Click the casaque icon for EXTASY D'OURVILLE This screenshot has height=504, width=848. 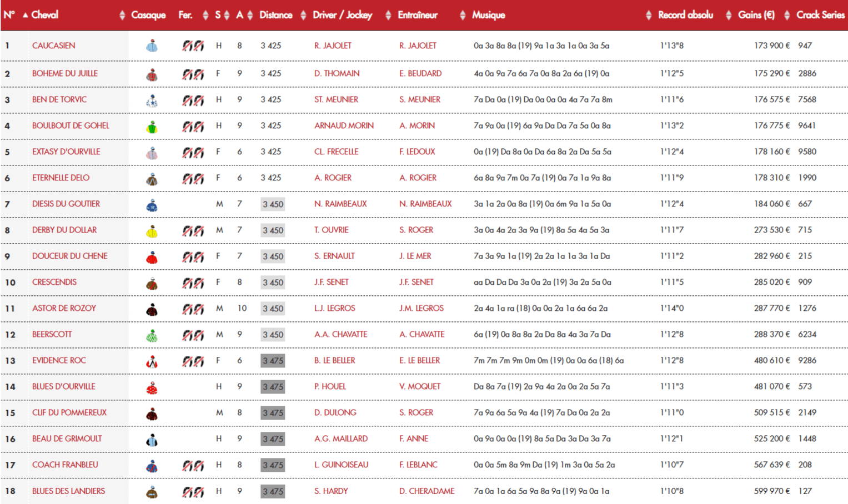[x=152, y=152]
